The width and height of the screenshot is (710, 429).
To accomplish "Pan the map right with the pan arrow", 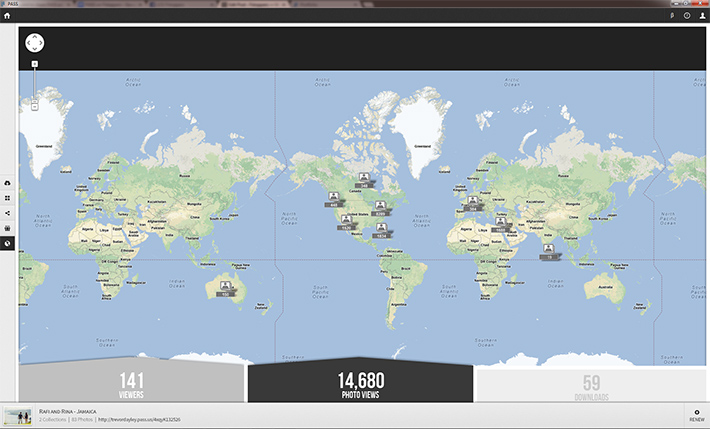I will [x=41, y=43].
